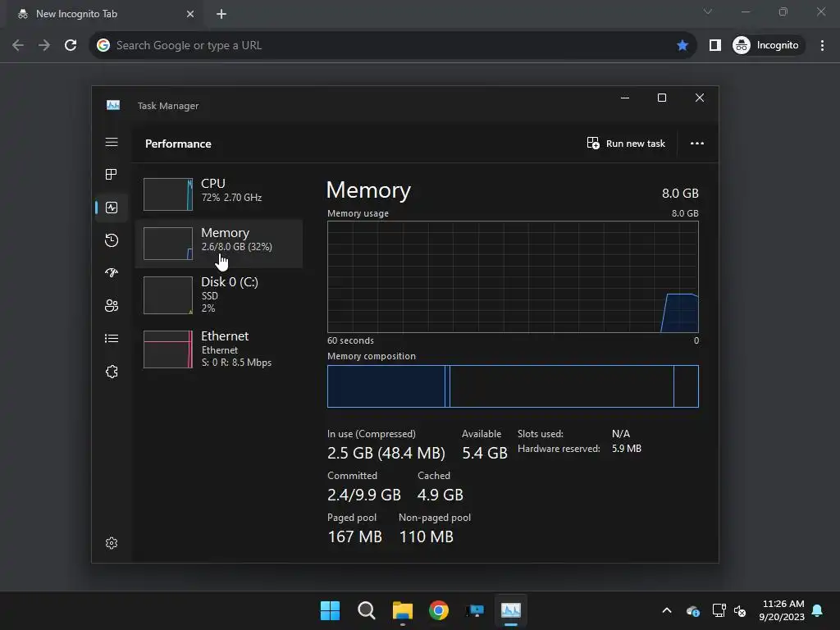Viewport: 840px width, 630px height.
Task: Show hidden system tray icons chevron
Action: coord(667,610)
